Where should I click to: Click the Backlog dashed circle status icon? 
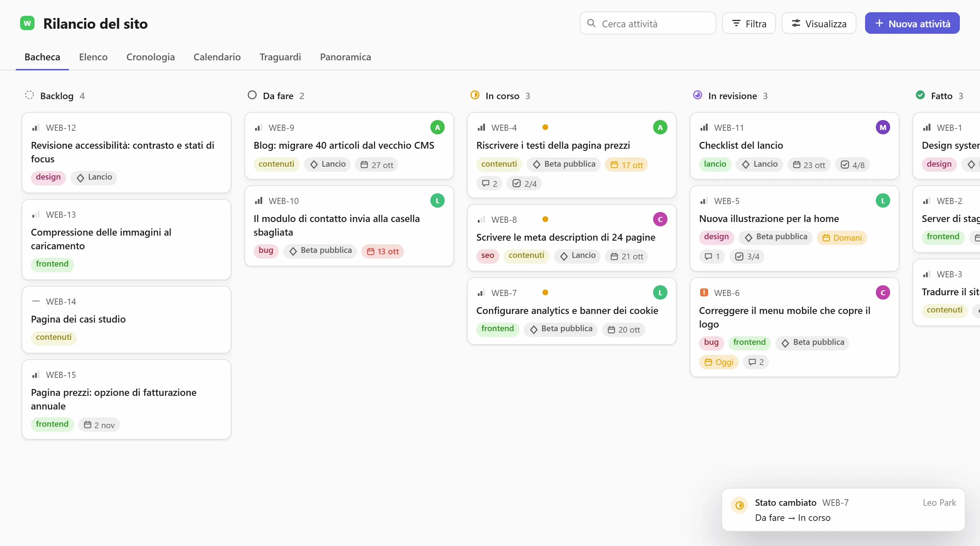point(29,95)
